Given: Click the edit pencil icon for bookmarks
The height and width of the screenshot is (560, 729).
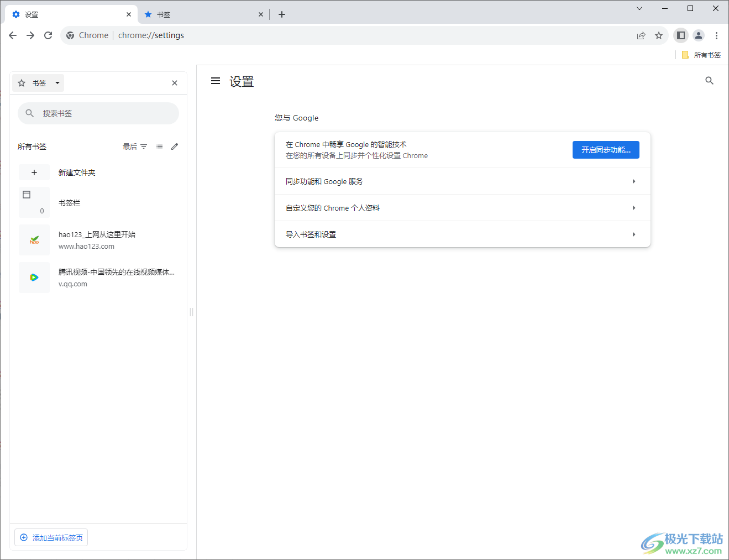Looking at the screenshot, I should pos(175,146).
